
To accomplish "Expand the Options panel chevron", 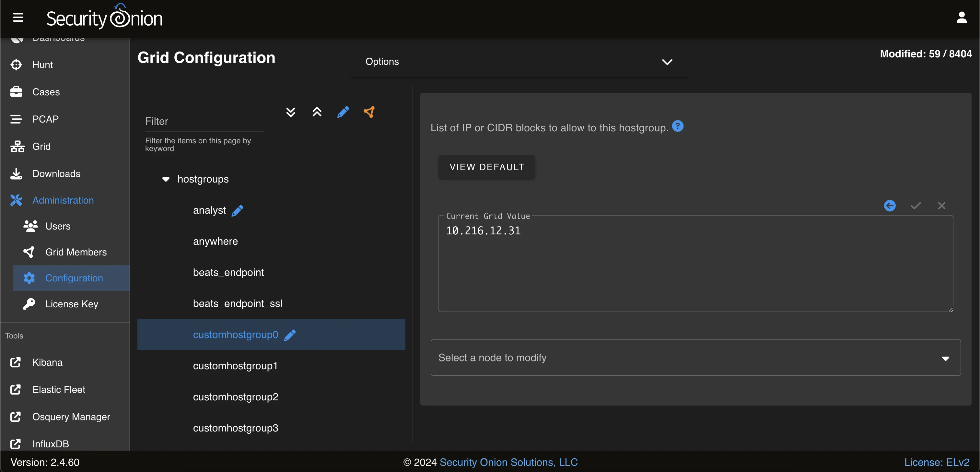I will click(667, 62).
